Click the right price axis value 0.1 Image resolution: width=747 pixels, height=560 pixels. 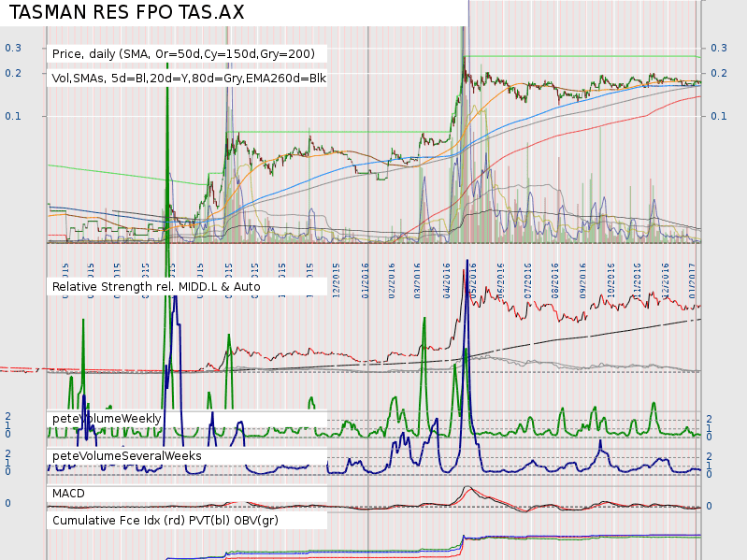[719, 116]
